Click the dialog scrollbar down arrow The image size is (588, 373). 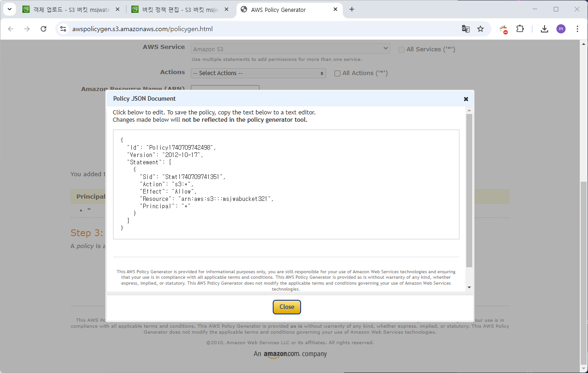tap(469, 287)
